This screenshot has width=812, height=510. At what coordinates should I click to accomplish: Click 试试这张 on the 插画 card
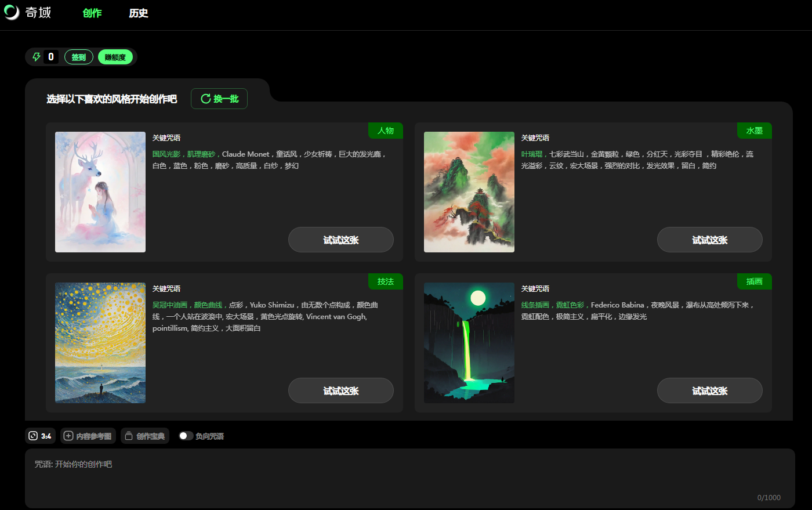tap(710, 390)
